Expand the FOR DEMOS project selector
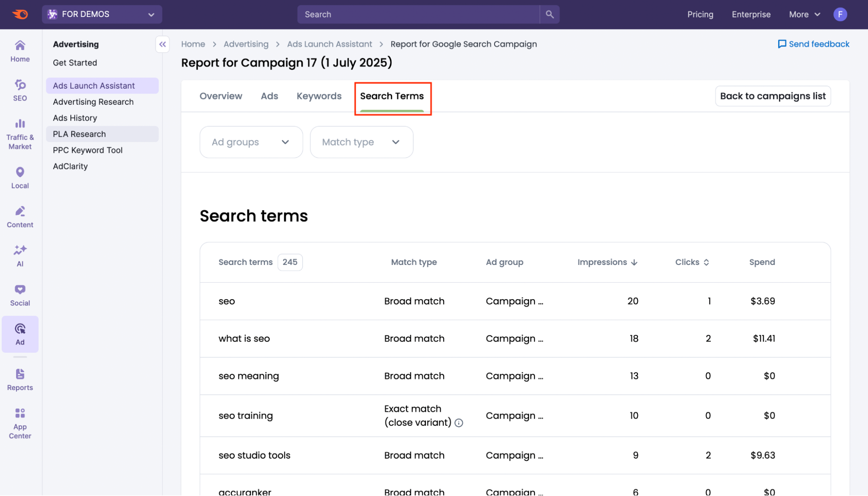868x496 pixels. tap(102, 14)
